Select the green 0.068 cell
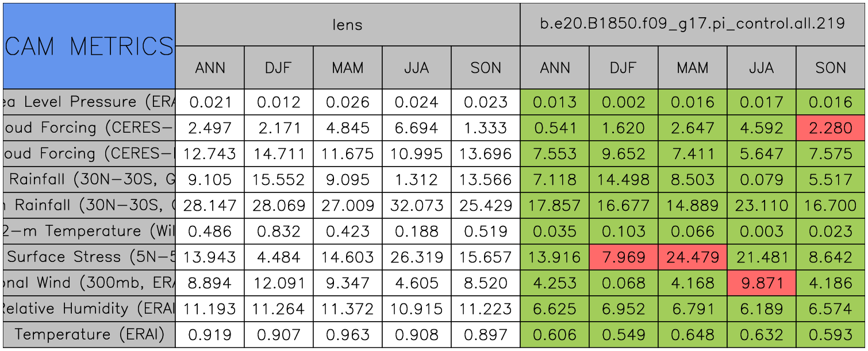The height and width of the screenshot is (351, 868). pyautogui.click(x=623, y=283)
